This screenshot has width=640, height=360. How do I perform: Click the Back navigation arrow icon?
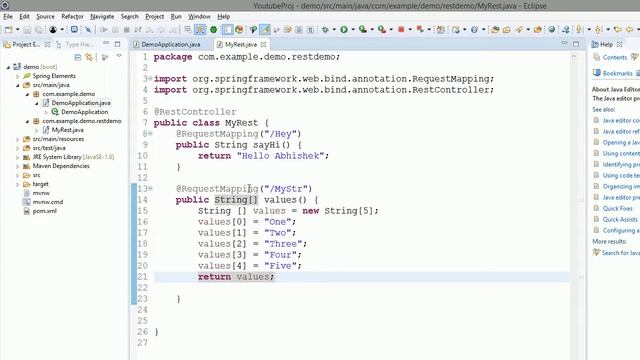[x=629, y=29]
